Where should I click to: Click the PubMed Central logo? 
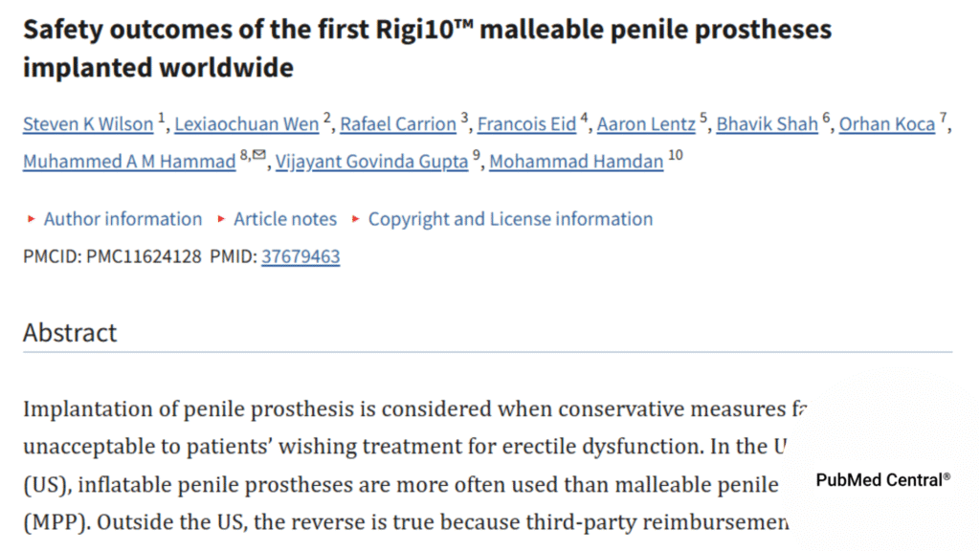pyautogui.click(x=882, y=480)
